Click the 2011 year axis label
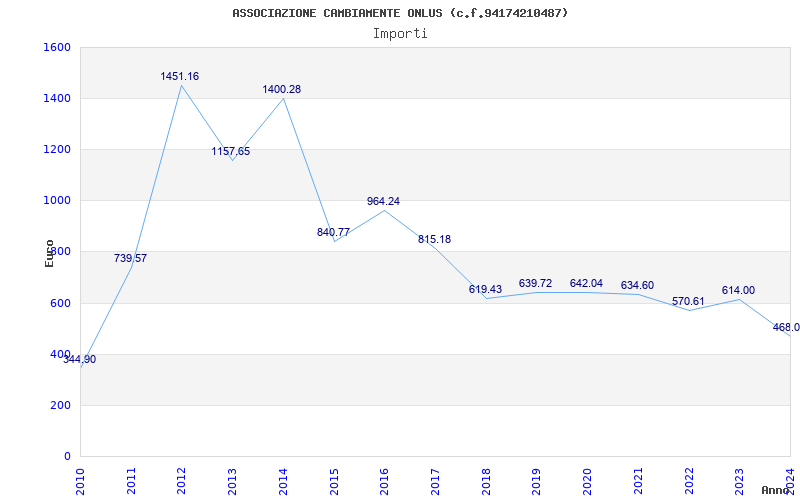 (131, 482)
